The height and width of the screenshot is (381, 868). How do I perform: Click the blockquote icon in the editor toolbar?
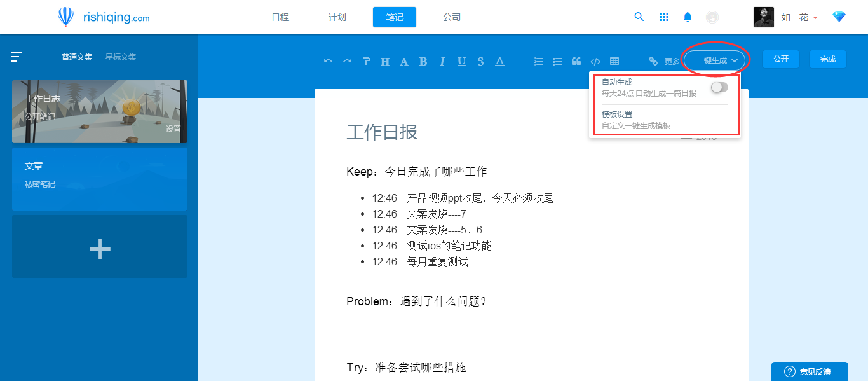click(x=576, y=60)
